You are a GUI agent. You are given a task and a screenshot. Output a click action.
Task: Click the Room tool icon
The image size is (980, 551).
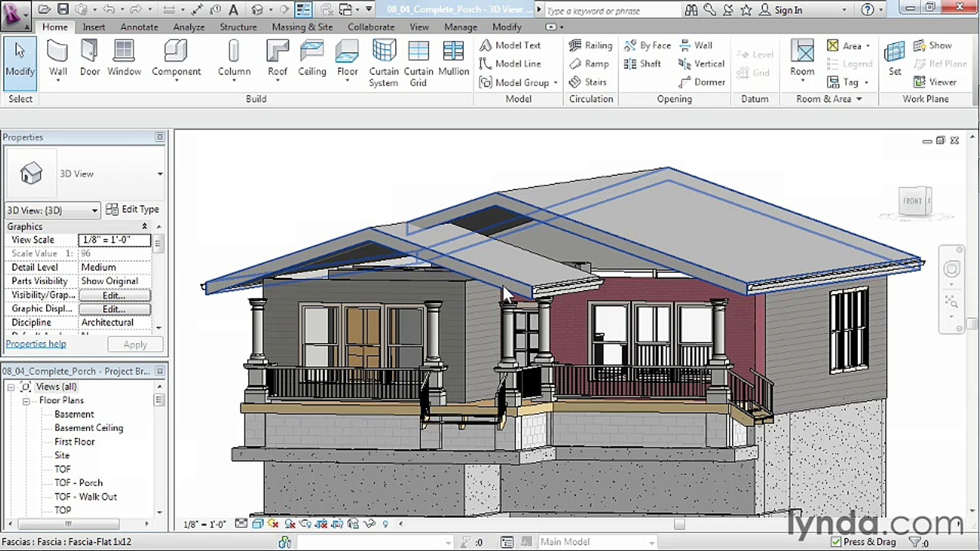tap(802, 51)
